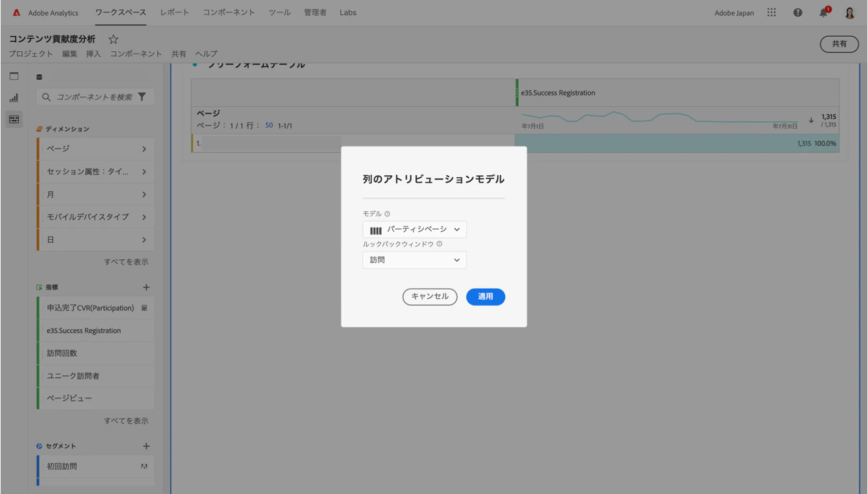The height and width of the screenshot is (494, 868).
Task: Expand the 日 dimension chevron
Action: [x=144, y=240]
